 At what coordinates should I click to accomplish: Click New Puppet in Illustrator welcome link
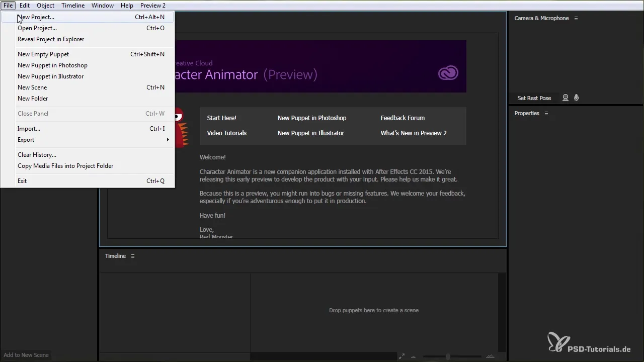coord(311,133)
